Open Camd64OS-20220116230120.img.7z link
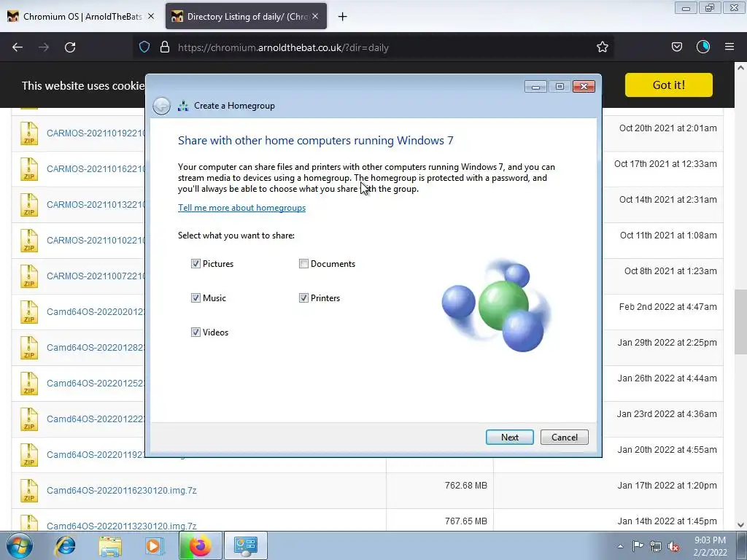Viewport: 747px width, 560px height. click(x=122, y=491)
